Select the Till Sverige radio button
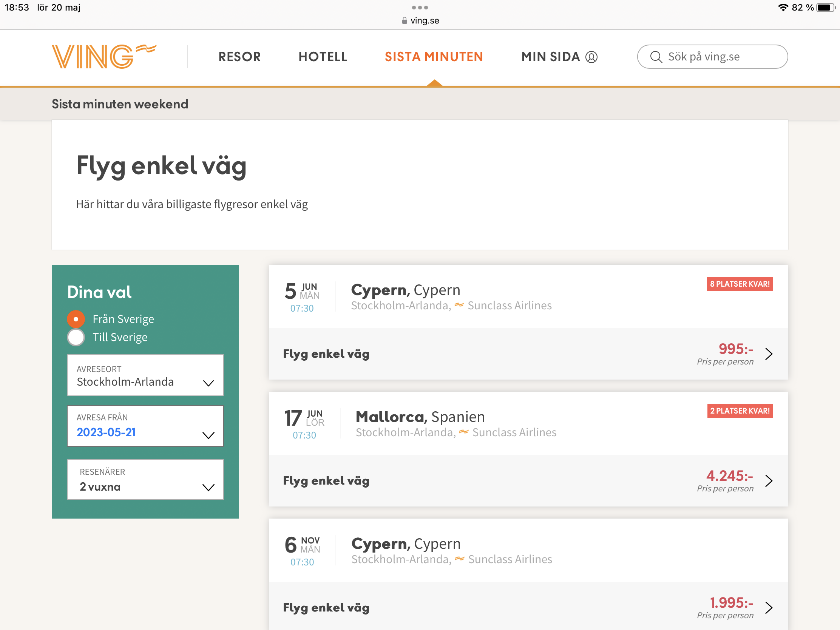The height and width of the screenshot is (630, 840). (76, 337)
